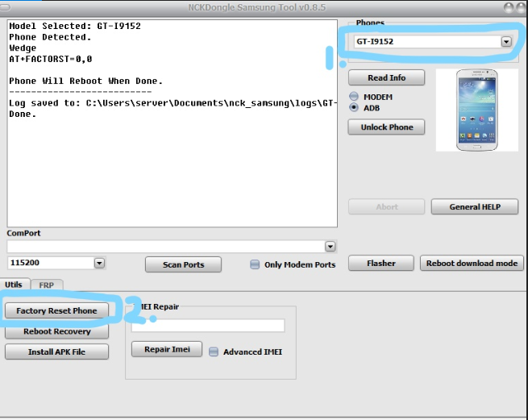Switch to the Utils tab
Image resolution: width=528 pixels, height=420 pixels.
click(x=15, y=285)
